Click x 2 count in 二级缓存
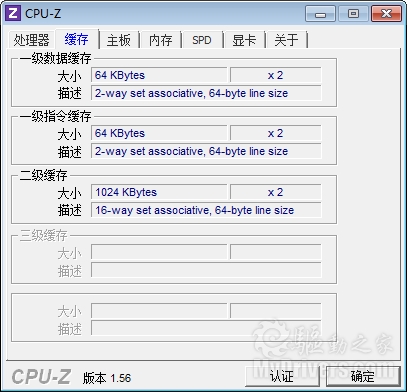This screenshot has width=407, height=392. pos(275,192)
